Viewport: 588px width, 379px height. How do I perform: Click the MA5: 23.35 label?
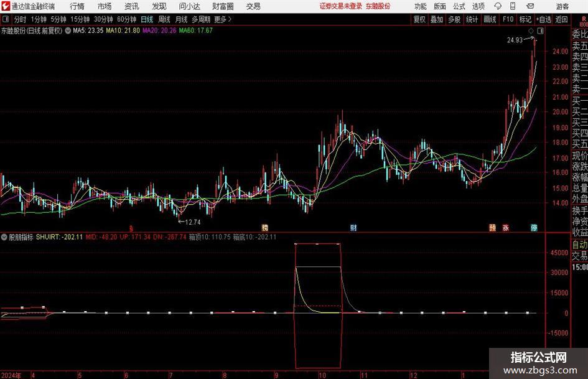(x=88, y=30)
